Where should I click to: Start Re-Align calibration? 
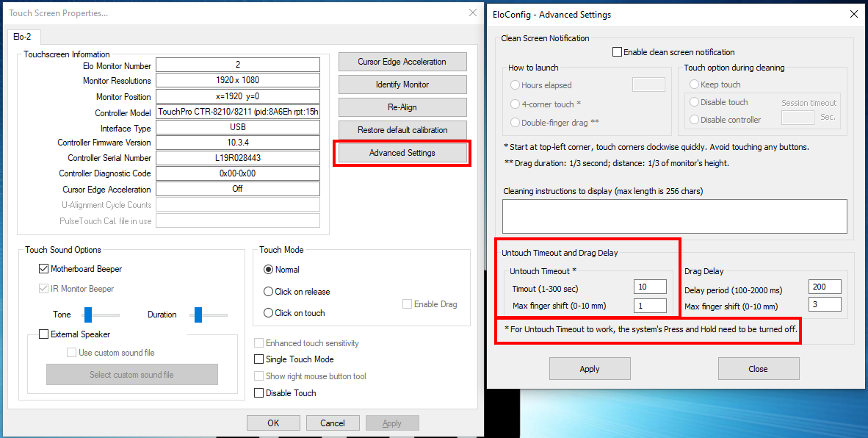(x=402, y=107)
